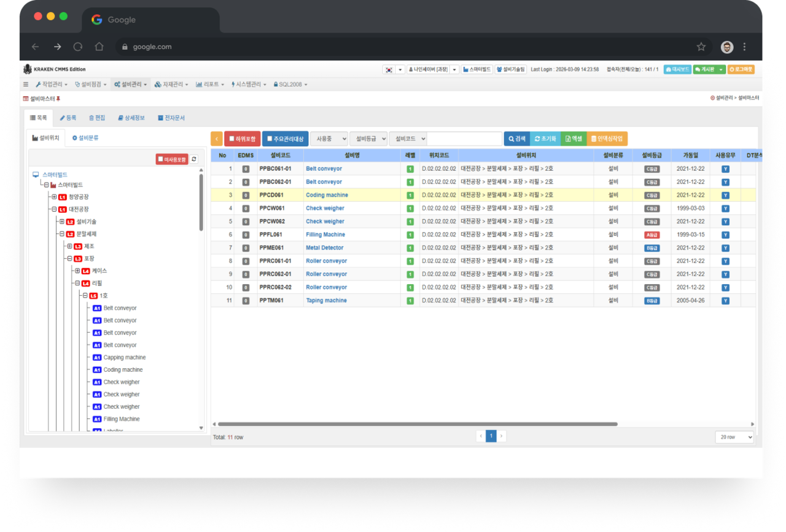The height and width of the screenshot is (532, 786).
Task: Click the green 엑셀 export button
Action: pyautogui.click(x=574, y=139)
